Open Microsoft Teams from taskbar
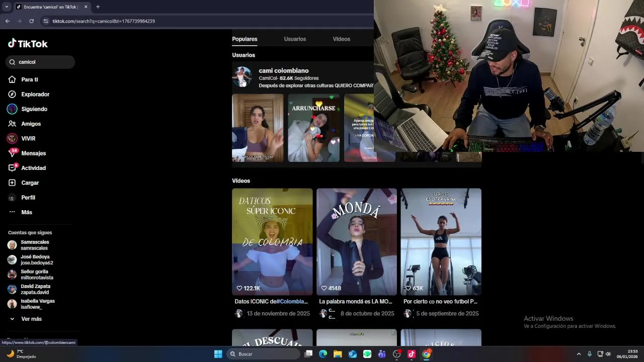The height and width of the screenshot is (362, 644). [x=382, y=354]
